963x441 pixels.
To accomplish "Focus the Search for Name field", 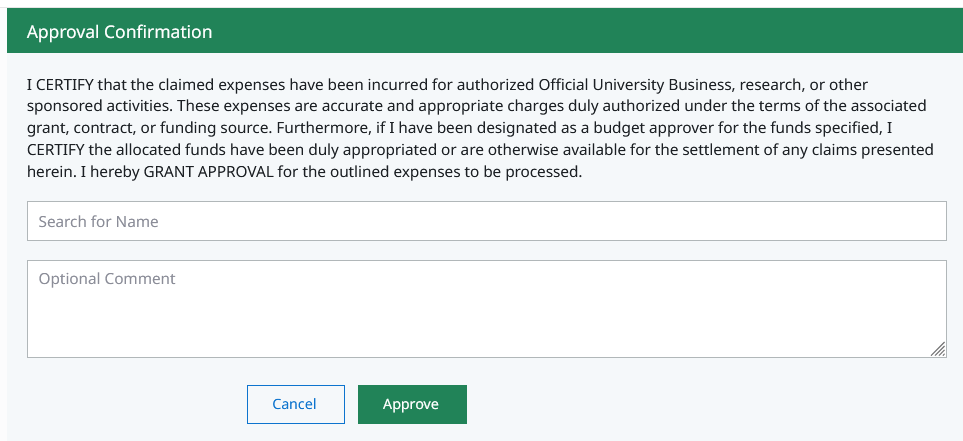I will click(x=486, y=221).
